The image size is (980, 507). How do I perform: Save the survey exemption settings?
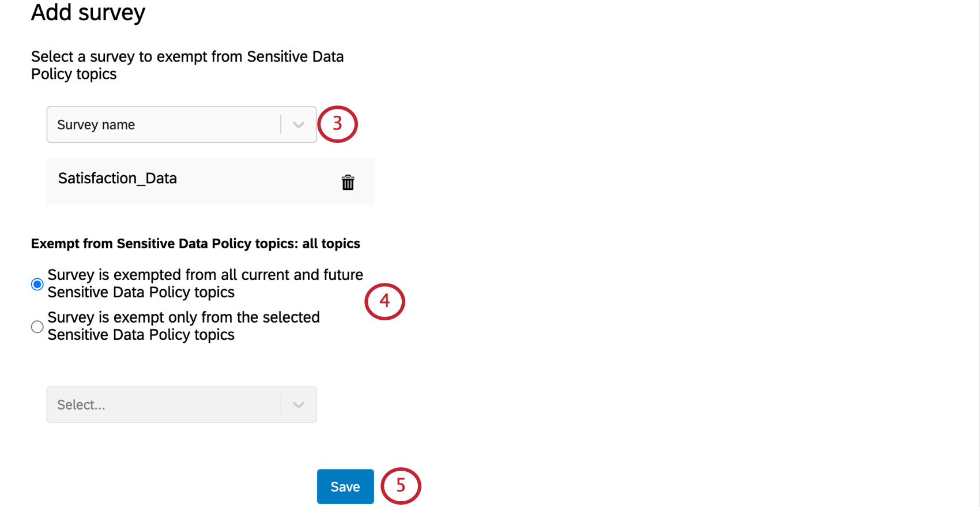click(345, 486)
